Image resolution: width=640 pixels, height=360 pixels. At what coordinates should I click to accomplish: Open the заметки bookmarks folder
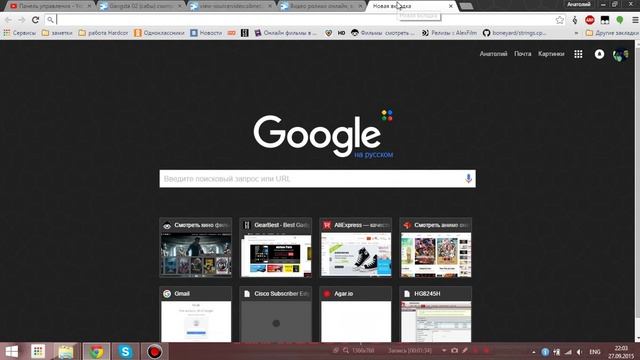click(57, 33)
